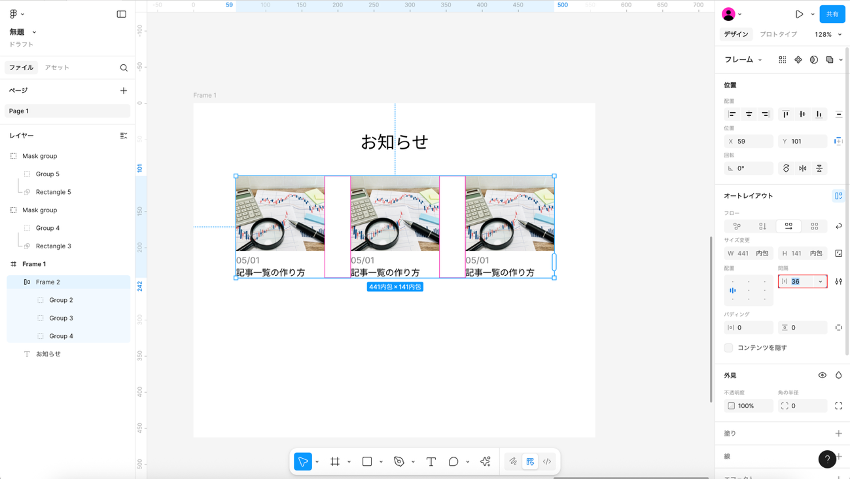
Task: Flip horizontal icon
Action: [802, 169]
